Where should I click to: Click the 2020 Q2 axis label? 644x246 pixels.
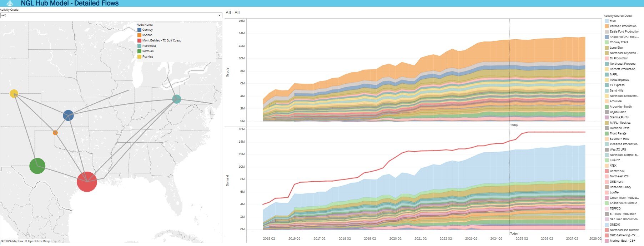click(395, 238)
